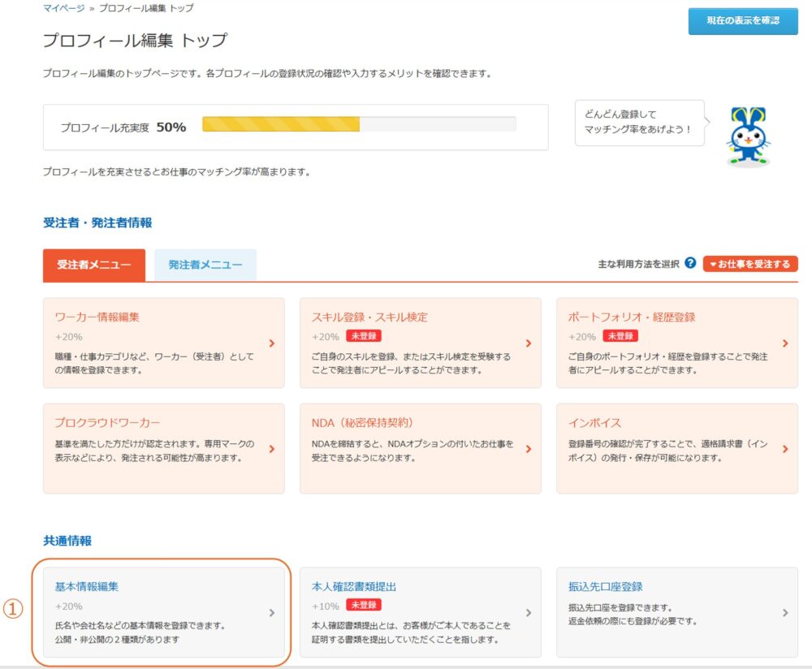The image size is (812, 669).
Task: Click 未登録 badge on 本人確認書類提出 card
Action: (364, 605)
